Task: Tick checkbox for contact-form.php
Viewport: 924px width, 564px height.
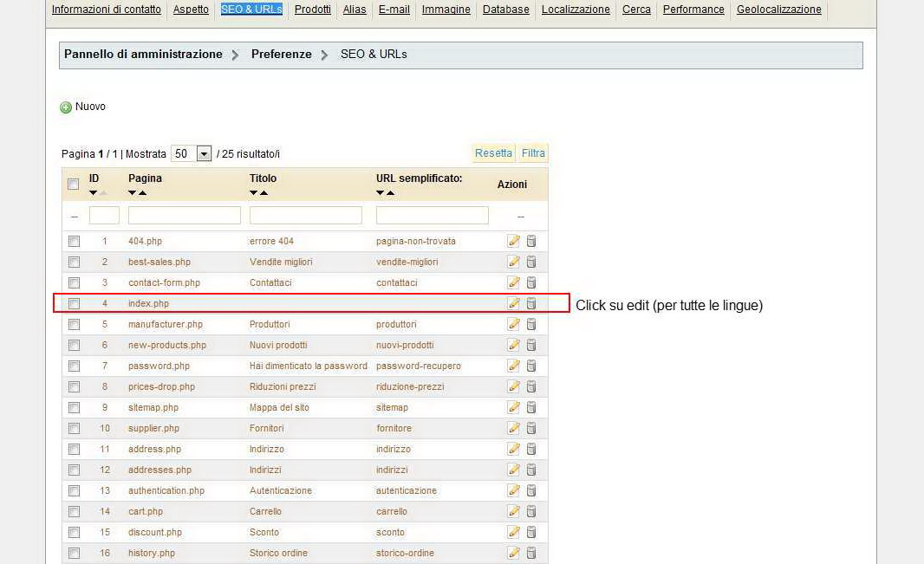Action: coord(74,282)
